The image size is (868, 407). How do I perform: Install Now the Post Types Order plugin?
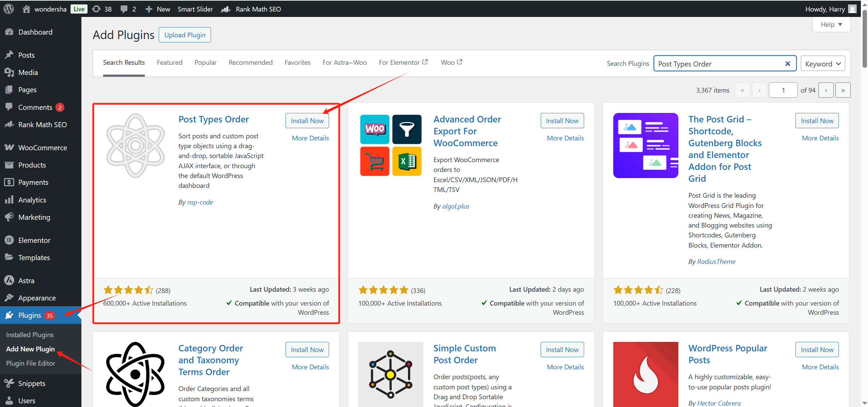click(307, 120)
